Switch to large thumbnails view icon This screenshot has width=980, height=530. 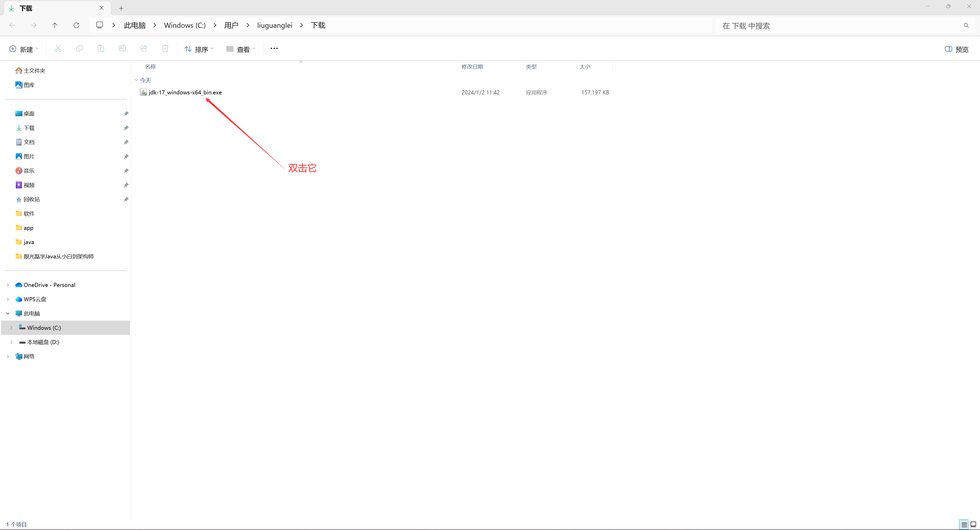[x=974, y=525]
